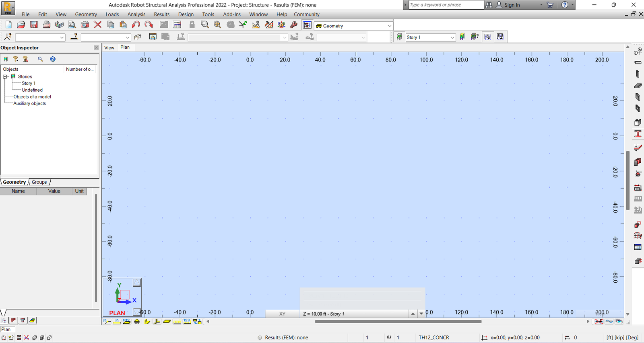The height and width of the screenshot is (343, 644).
Task: Click the XY plane button at the view bottom
Action: click(283, 314)
